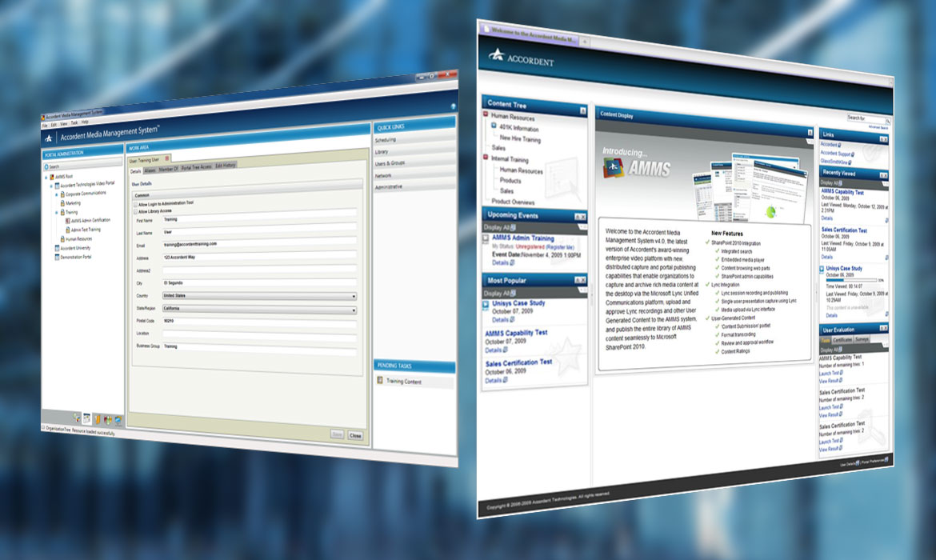Click the Accordent logo in the admin toolbar
Viewport: 936px width, 560px height.
coord(49,137)
